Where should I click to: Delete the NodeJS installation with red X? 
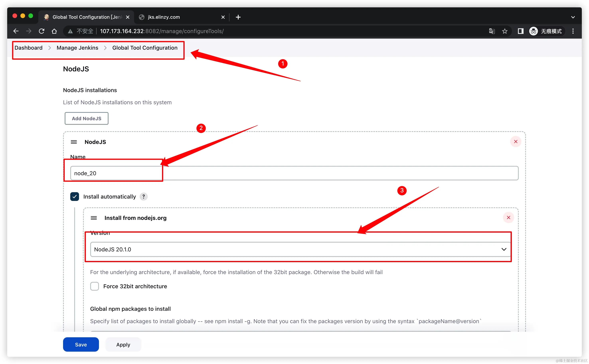pos(516,142)
